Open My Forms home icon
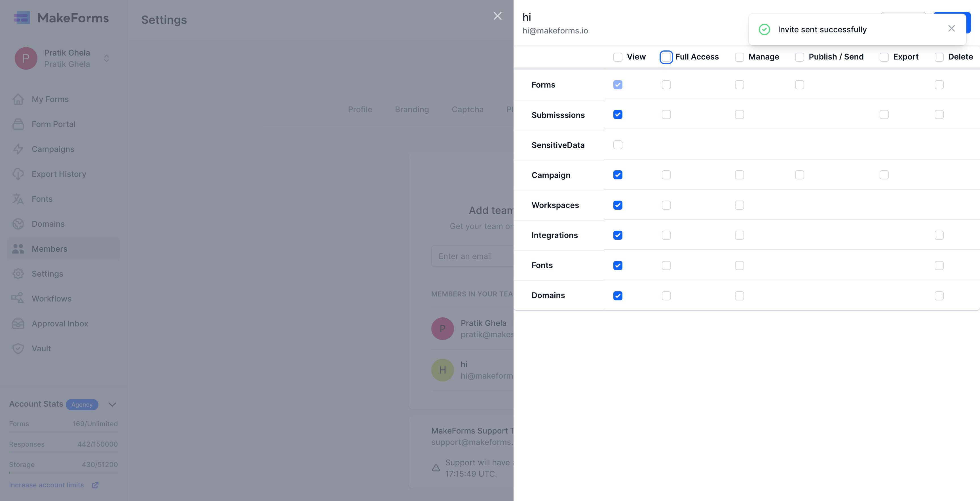Viewport: 980px width, 501px height. (18, 99)
